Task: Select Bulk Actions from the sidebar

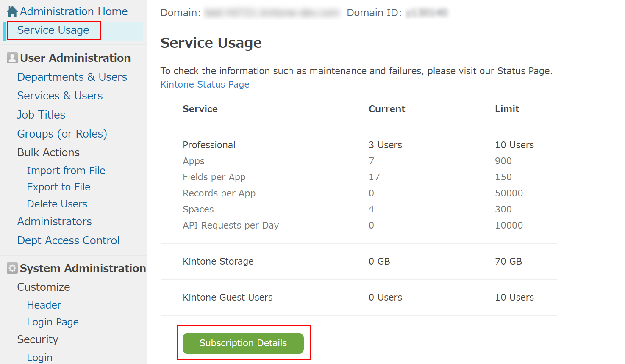Action: (48, 152)
